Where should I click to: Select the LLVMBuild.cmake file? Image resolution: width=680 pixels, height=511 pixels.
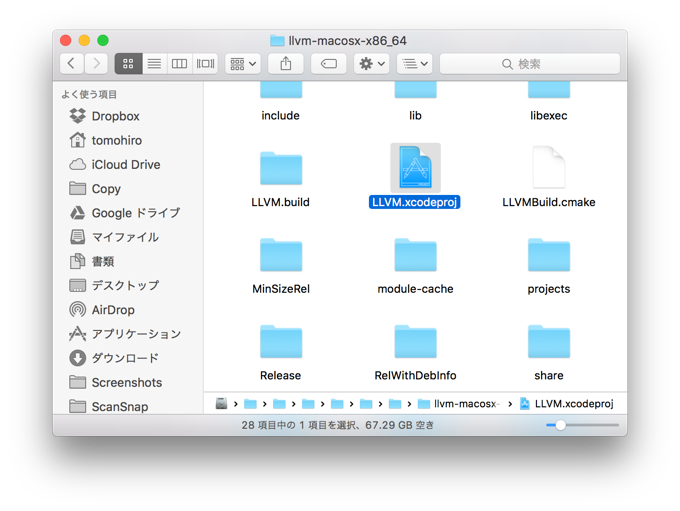[x=549, y=167]
